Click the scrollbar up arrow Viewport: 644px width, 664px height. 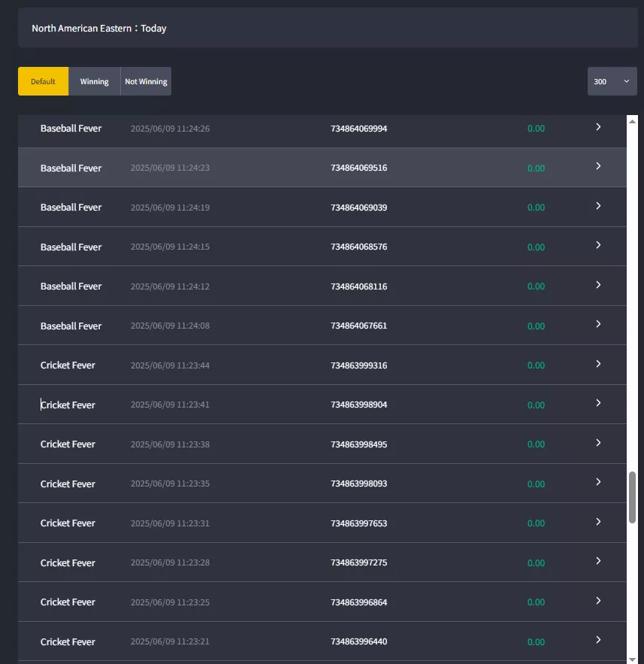click(632, 122)
